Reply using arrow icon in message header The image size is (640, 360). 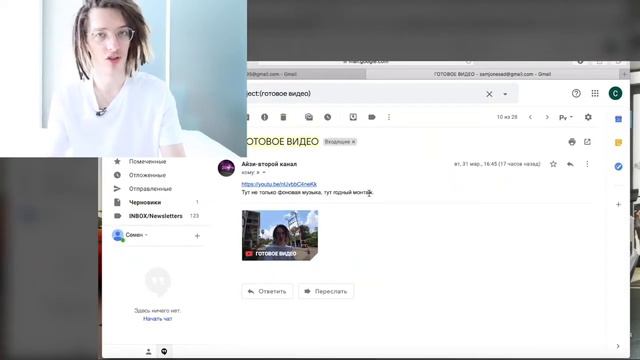[x=570, y=164]
